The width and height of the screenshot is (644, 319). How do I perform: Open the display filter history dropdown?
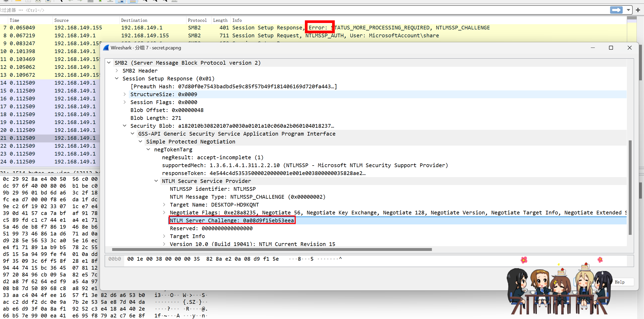tap(628, 10)
